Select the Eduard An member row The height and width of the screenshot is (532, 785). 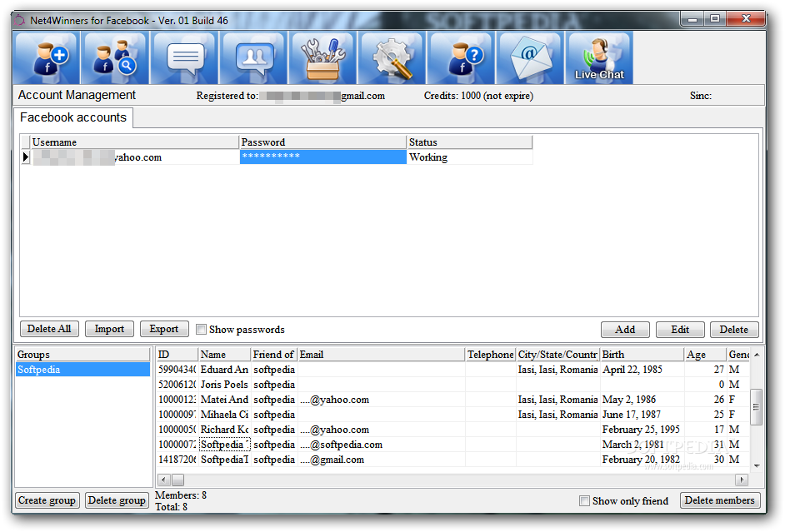tap(453, 370)
